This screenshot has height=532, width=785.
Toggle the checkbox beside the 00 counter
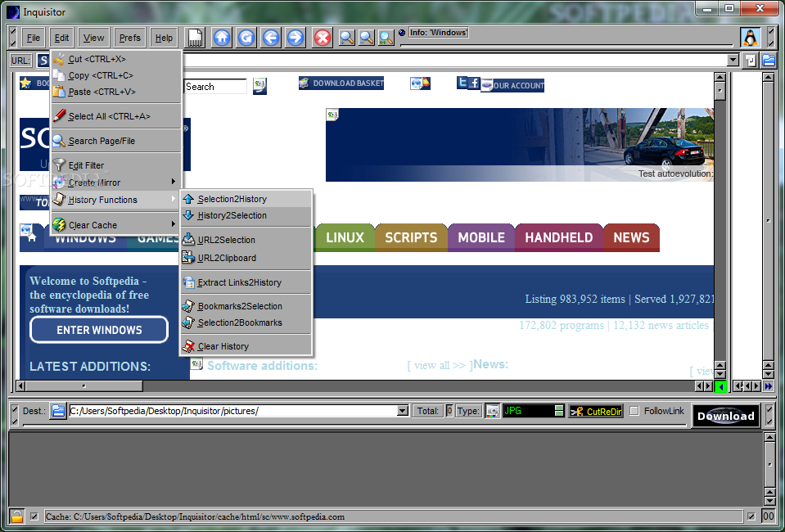(x=751, y=516)
